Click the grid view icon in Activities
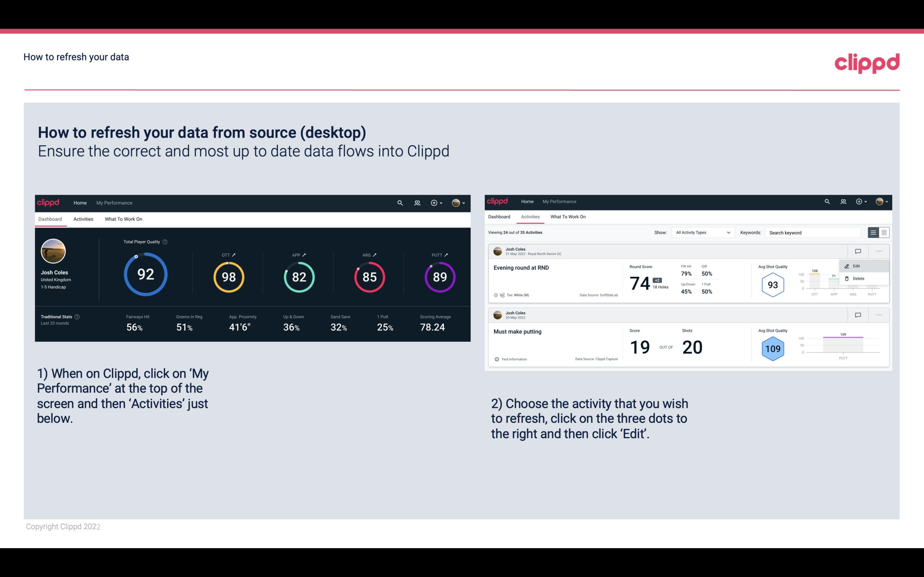This screenshot has width=924, height=577. 883,233
